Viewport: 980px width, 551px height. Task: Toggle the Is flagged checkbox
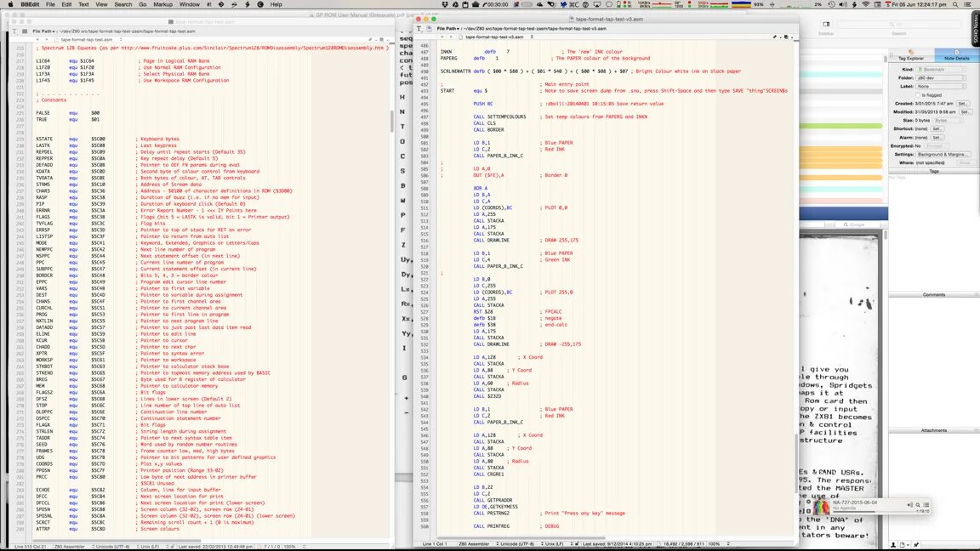tap(918, 95)
